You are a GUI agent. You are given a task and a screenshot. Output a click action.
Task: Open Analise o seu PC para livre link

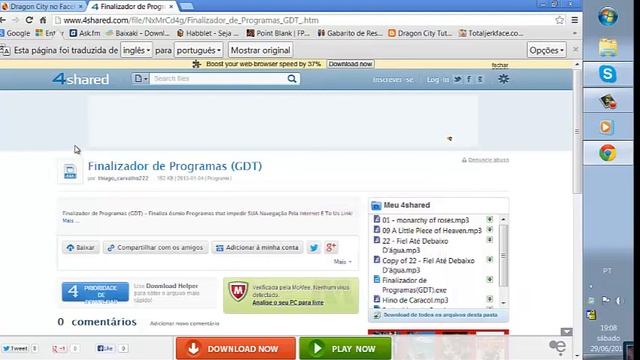(288, 302)
